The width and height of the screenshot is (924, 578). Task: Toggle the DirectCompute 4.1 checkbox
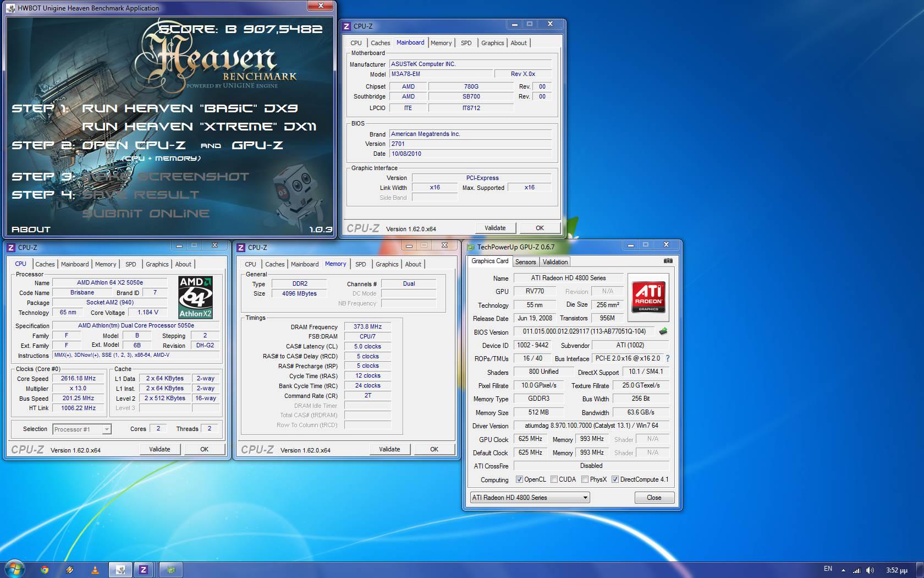coord(615,479)
